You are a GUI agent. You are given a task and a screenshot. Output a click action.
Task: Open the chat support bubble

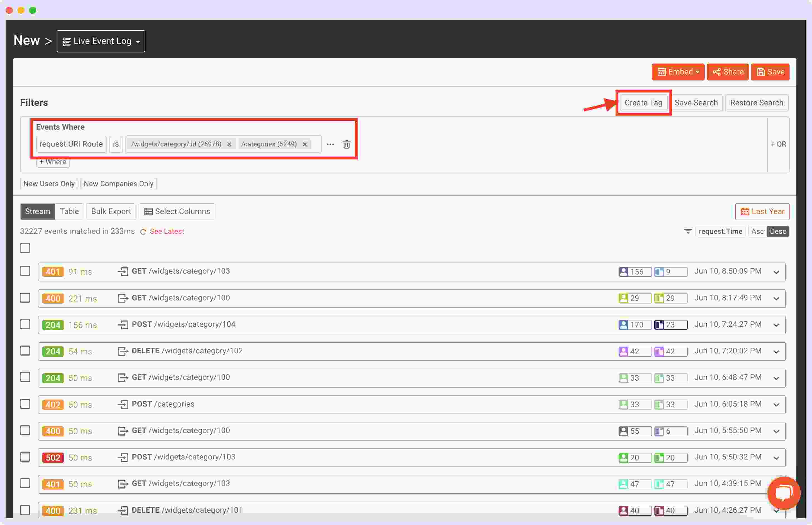pos(784,493)
